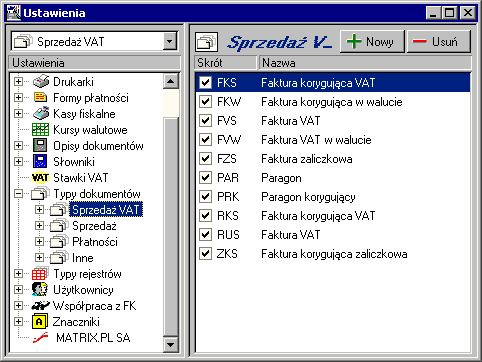This screenshot has height=362, width=482.
Task: Click the Skrót column header
Action: [225, 63]
